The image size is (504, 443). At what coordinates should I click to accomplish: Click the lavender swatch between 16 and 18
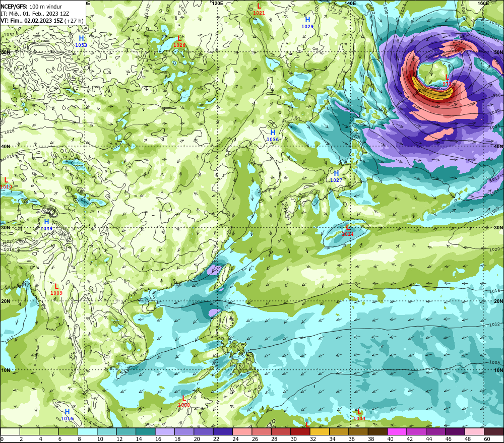165,431
